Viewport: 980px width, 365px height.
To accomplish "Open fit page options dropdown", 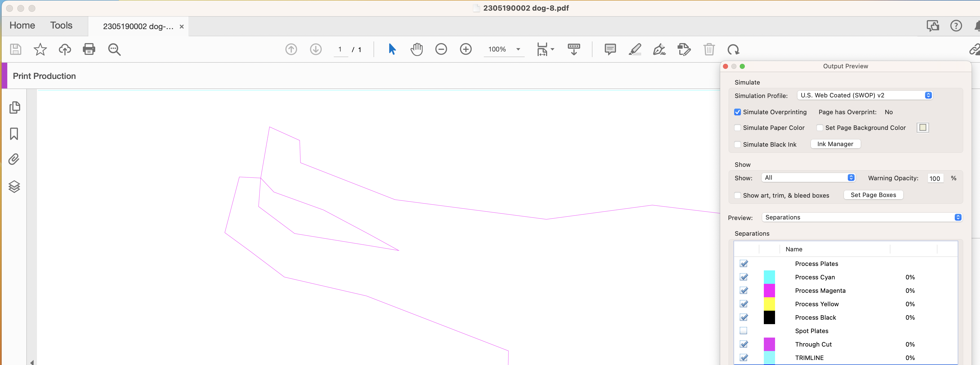I will click(x=545, y=50).
